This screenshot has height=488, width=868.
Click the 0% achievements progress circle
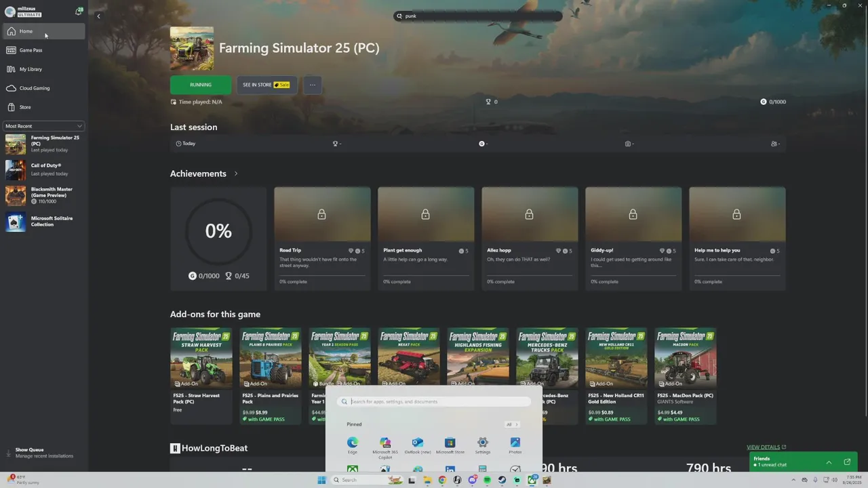218,231
